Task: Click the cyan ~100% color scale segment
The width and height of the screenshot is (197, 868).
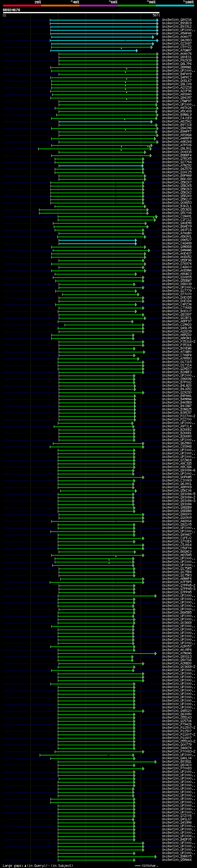Action: tap(175, 6)
